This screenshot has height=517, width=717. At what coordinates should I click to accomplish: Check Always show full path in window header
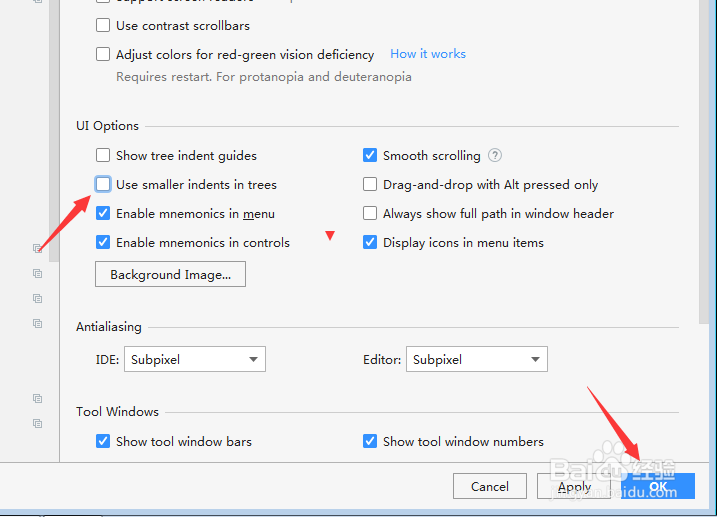370,213
